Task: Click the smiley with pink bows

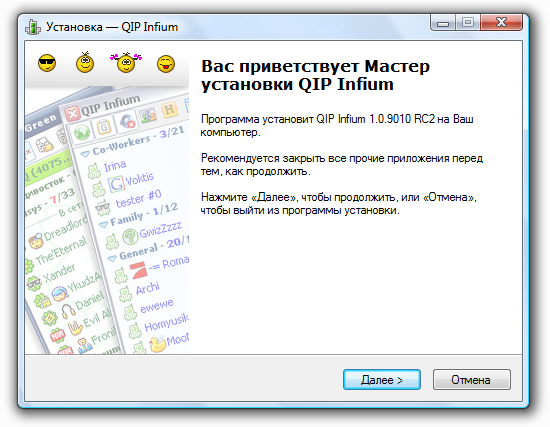Action: (x=126, y=62)
